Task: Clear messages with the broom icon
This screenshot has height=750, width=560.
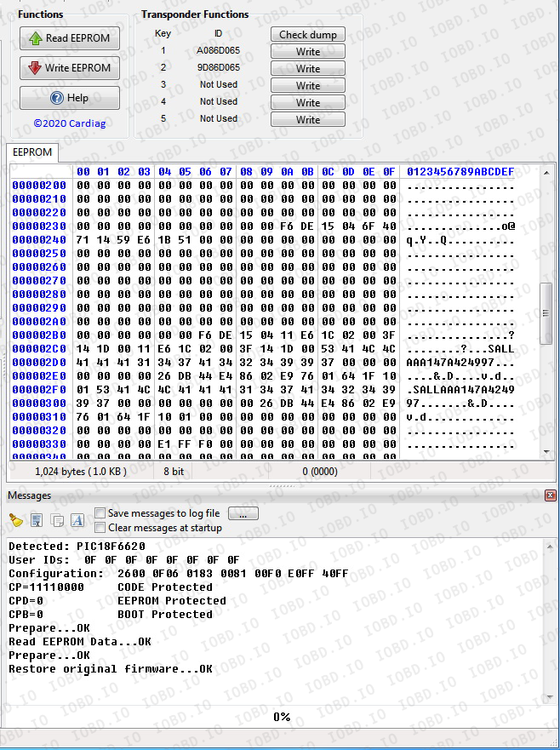Action: tap(16, 520)
